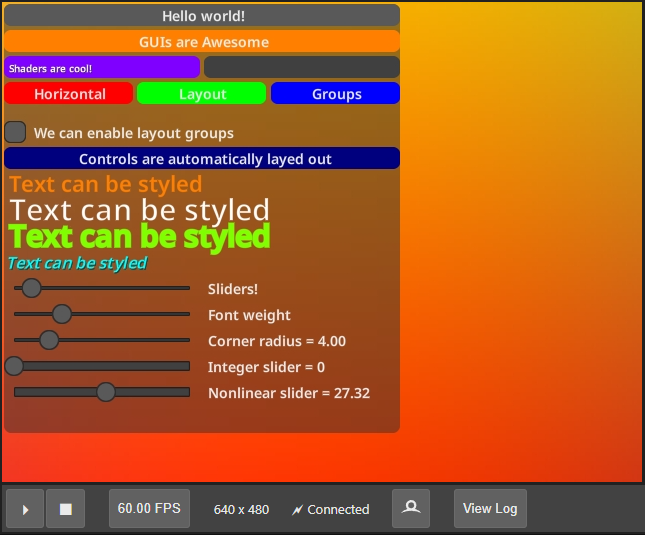The width and height of the screenshot is (645, 535).
Task: Click the purple Shaders are cool! button
Action: pos(102,68)
